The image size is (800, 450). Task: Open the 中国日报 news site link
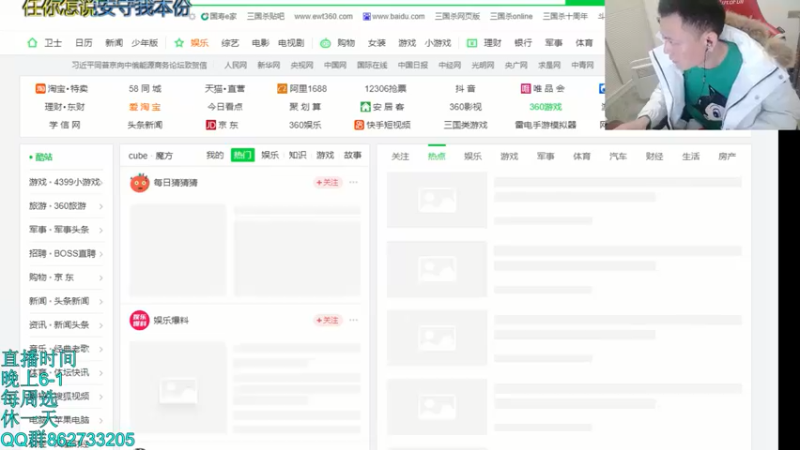coord(413,65)
